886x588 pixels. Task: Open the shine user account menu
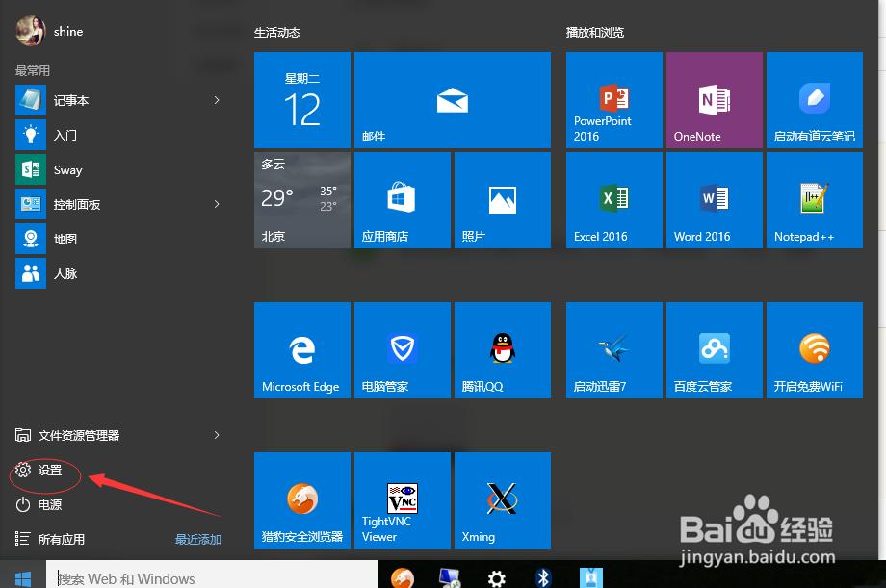pos(50,31)
